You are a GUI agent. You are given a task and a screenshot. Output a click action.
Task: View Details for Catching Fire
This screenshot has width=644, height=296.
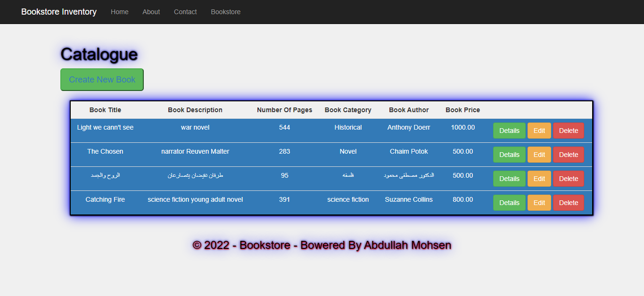coord(509,202)
